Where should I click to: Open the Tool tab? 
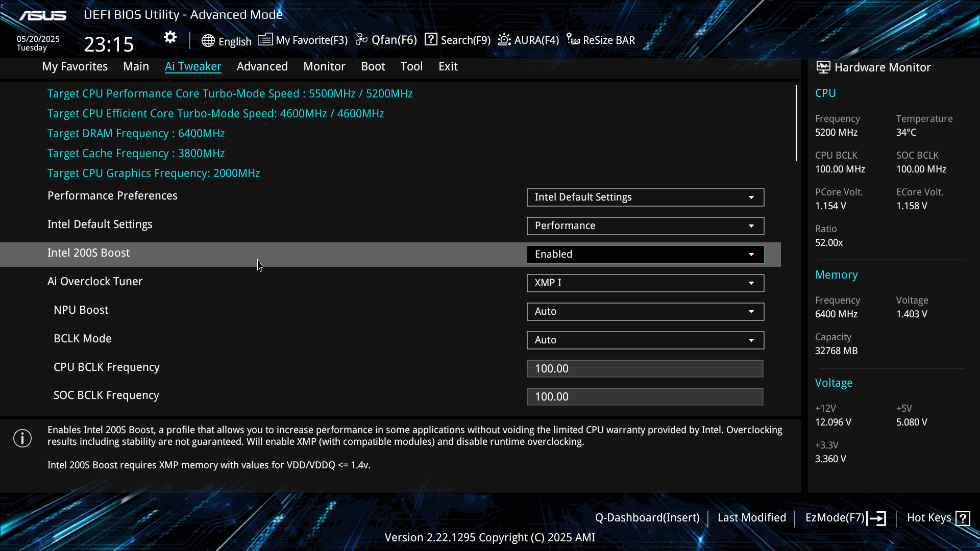click(x=411, y=66)
